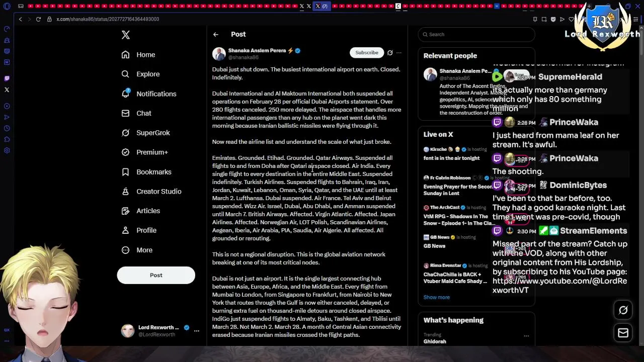Open Twitch panel in browser sidebar
644x362 pixels.
point(7,78)
